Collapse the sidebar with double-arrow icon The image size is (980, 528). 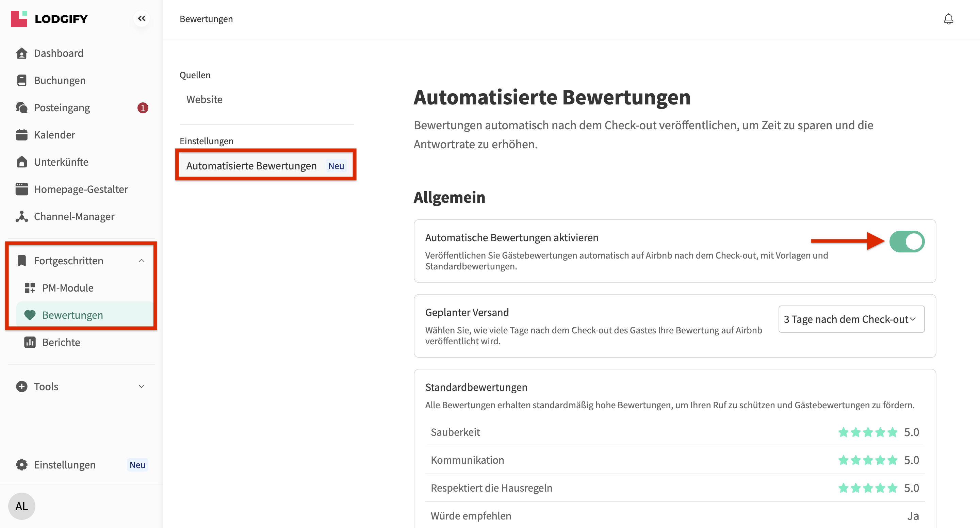[142, 18]
